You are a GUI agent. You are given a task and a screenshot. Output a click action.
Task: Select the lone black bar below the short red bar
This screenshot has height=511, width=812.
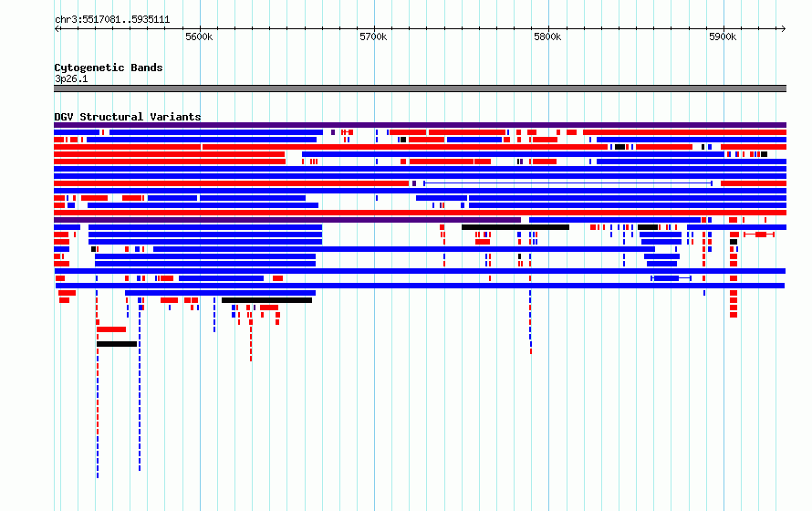tap(117, 344)
